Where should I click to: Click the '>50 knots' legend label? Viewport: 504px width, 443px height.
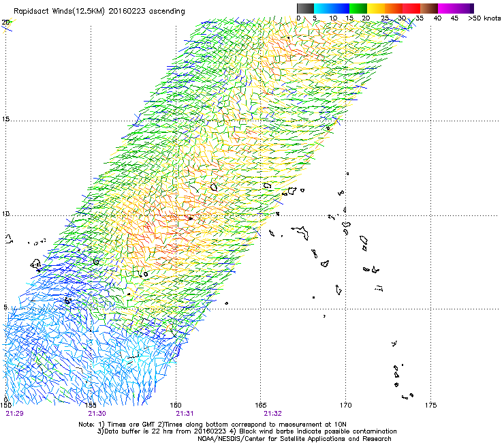484,18
